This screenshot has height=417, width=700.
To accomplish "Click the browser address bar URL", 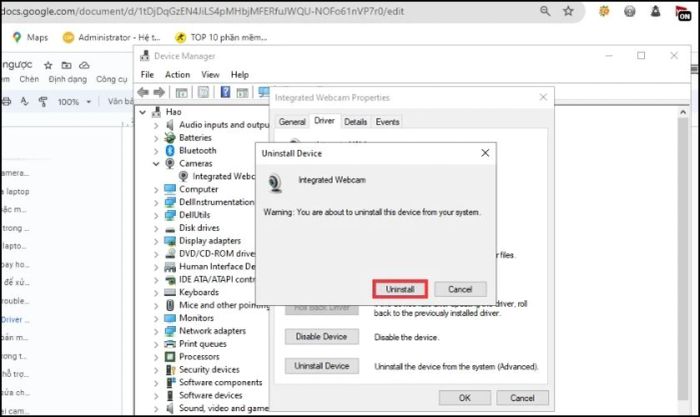I will click(x=203, y=11).
